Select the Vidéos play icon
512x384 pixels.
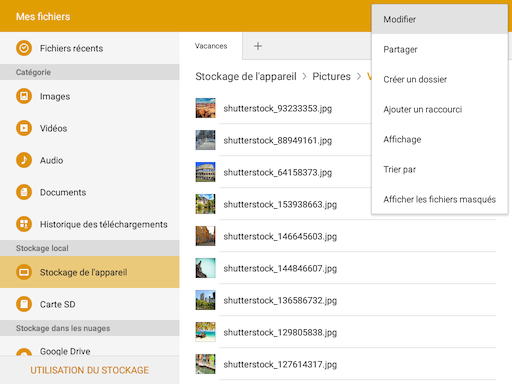coord(24,128)
